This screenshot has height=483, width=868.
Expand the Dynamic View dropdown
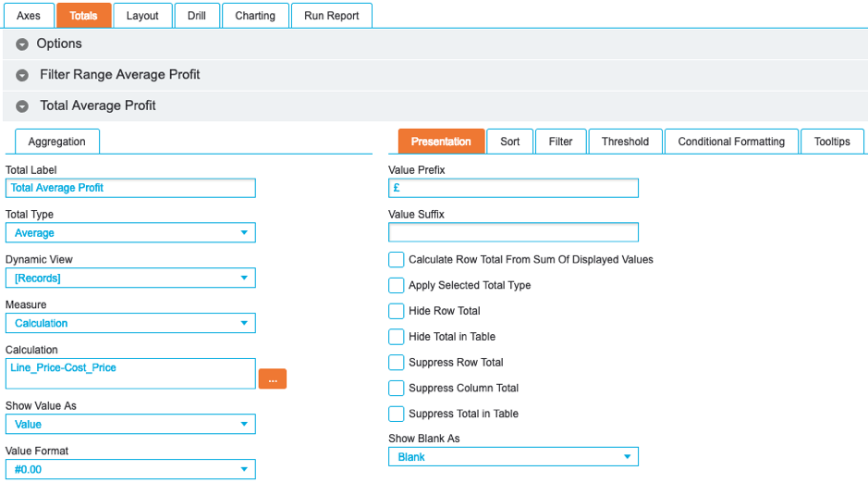coord(130,279)
